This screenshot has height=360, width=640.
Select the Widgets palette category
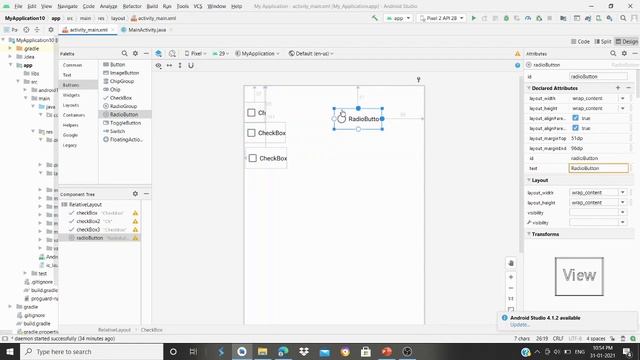pyautogui.click(x=71, y=95)
